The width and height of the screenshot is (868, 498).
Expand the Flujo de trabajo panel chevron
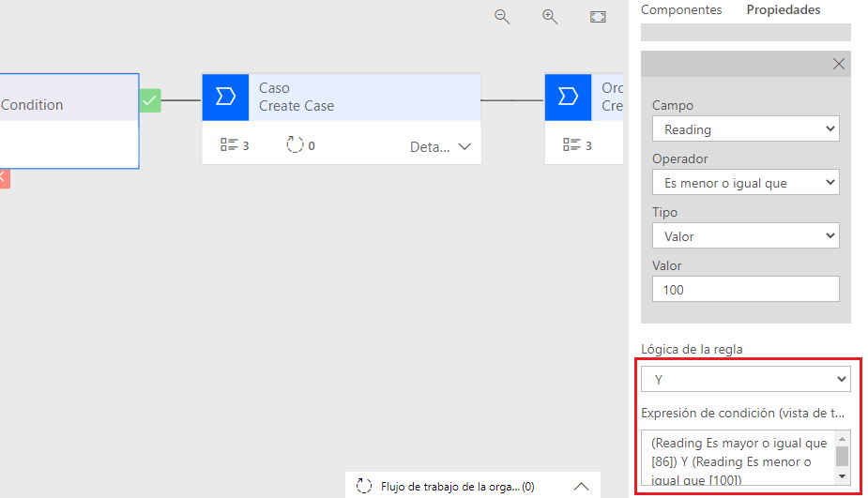coord(581,487)
